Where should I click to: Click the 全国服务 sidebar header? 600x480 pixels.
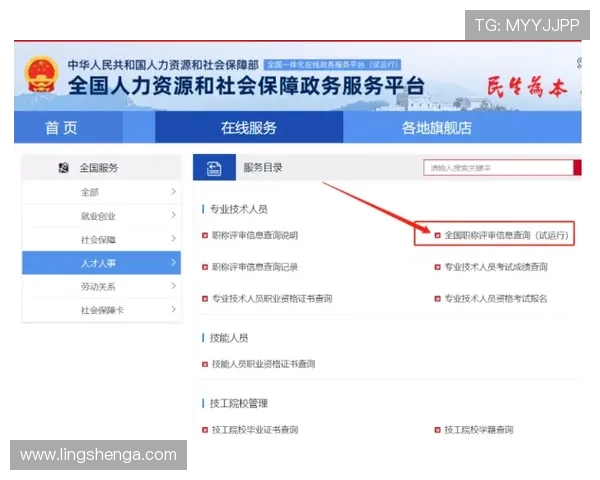click(101, 168)
